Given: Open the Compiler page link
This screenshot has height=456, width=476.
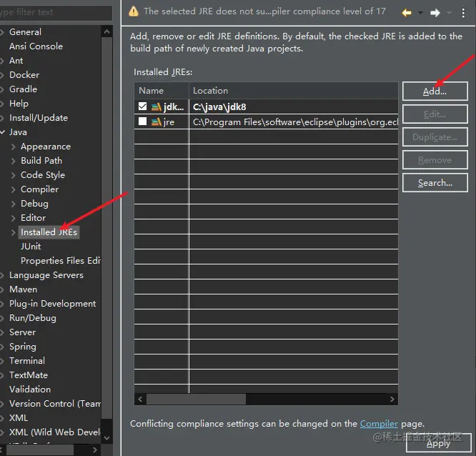Looking at the screenshot, I should pos(379,424).
